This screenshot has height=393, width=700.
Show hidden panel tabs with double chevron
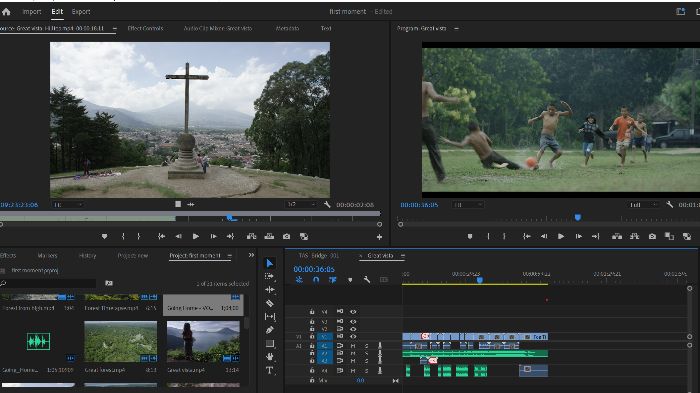(x=251, y=255)
